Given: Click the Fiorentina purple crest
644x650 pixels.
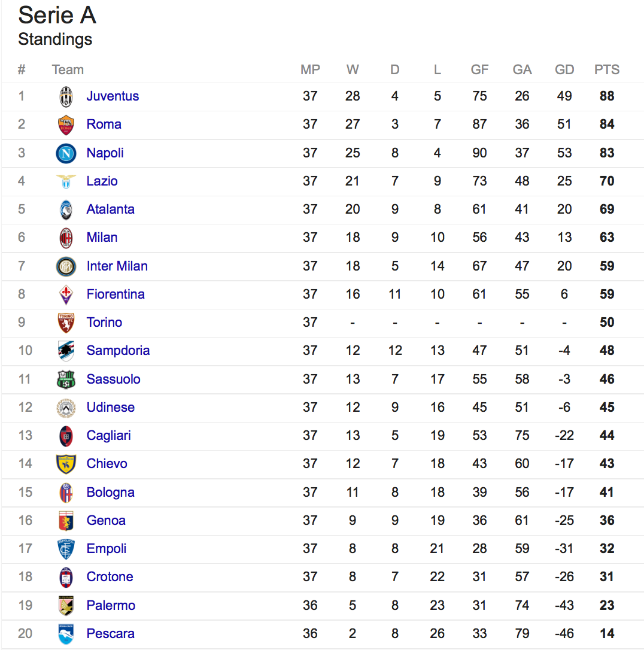Looking at the screenshot, I should tap(66, 294).
